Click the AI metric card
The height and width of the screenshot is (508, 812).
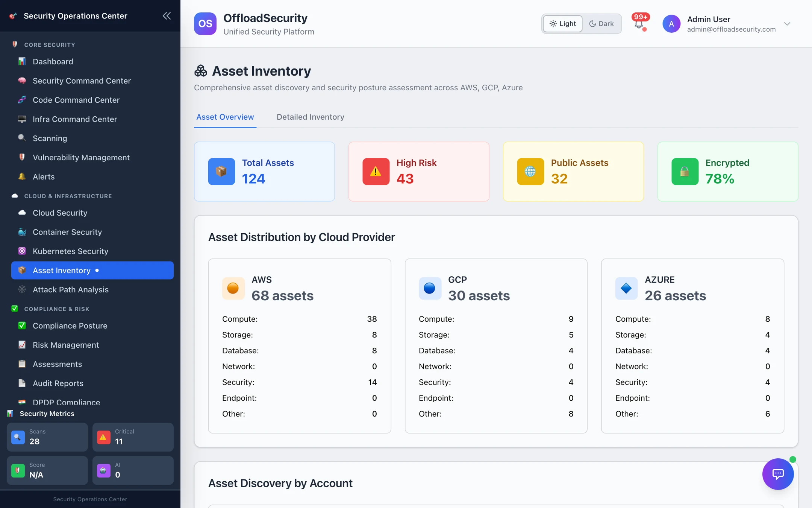(133, 470)
